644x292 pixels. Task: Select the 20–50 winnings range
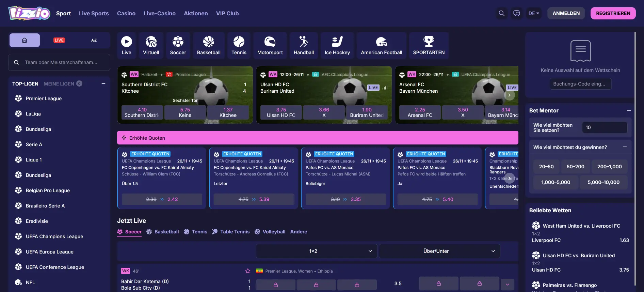(x=546, y=167)
